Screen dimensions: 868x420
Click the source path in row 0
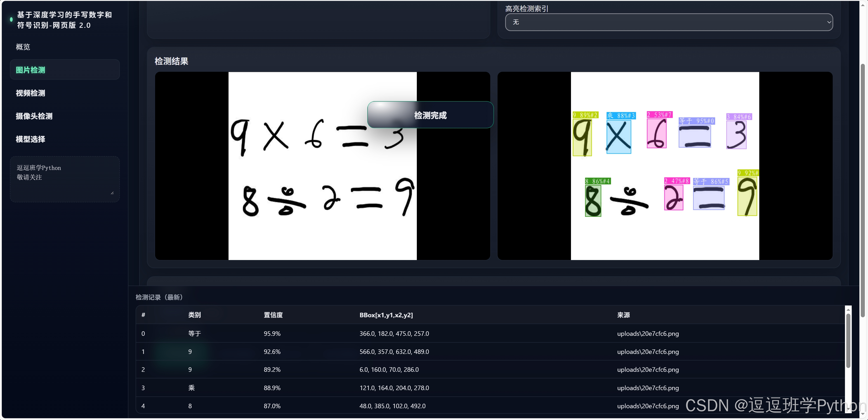pyautogui.click(x=648, y=333)
